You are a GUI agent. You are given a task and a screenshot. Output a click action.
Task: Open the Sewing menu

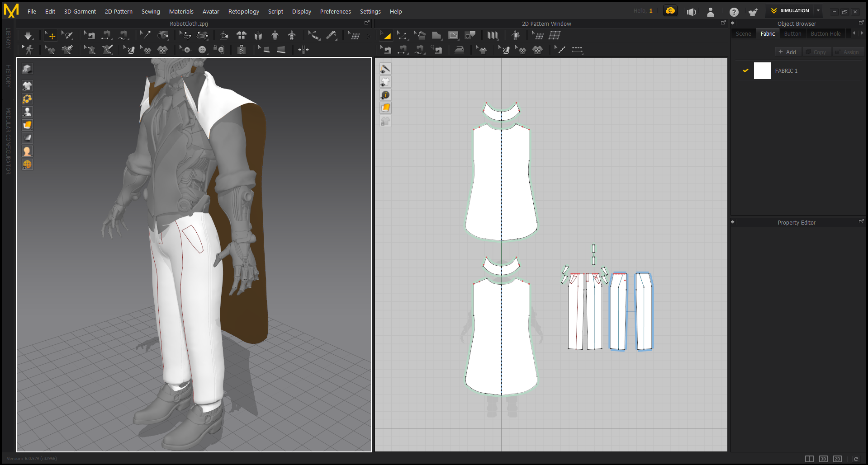click(151, 12)
